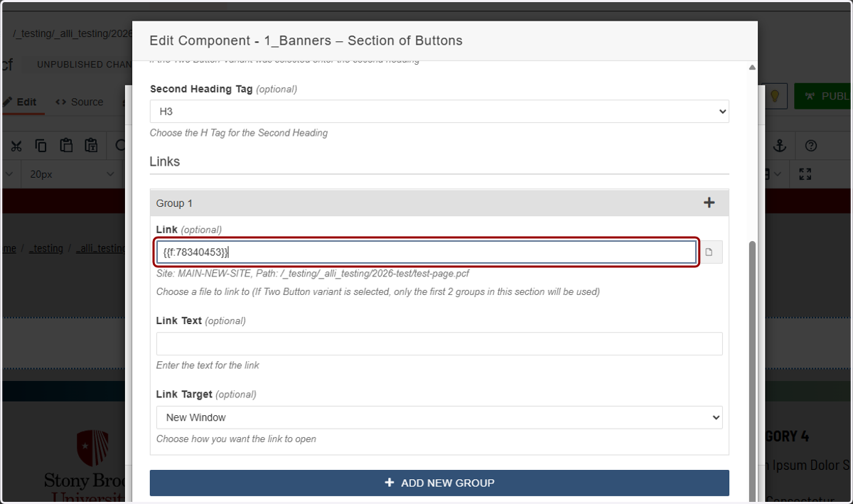The height and width of the screenshot is (504, 853).
Task: Click the 'Enter the text for the link' hint
Action: pos(208,365)
